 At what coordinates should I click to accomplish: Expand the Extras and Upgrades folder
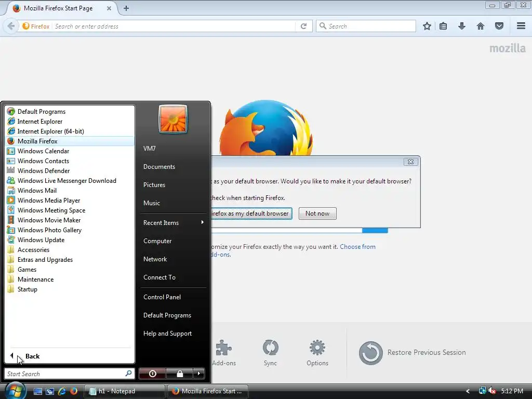coord(70,260)
